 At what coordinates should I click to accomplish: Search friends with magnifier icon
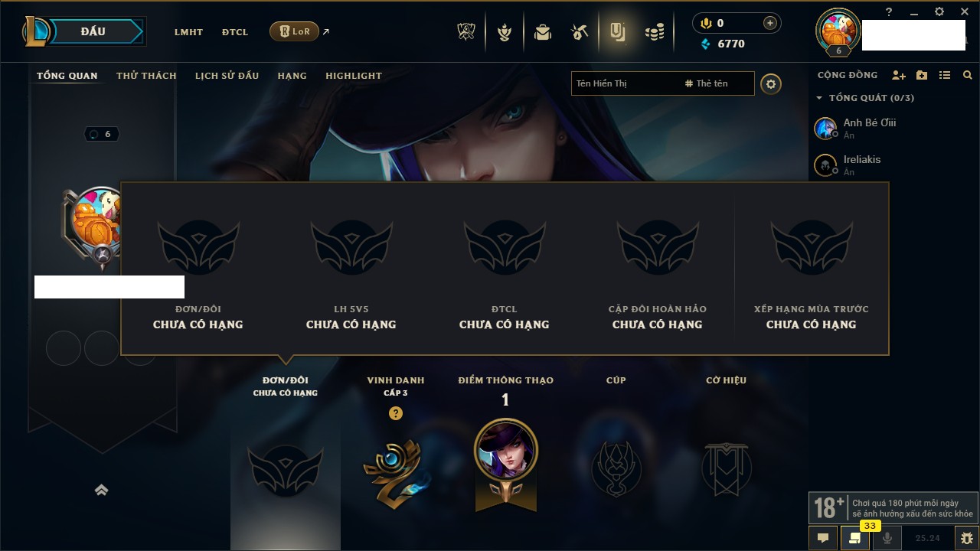click(968, 75)
